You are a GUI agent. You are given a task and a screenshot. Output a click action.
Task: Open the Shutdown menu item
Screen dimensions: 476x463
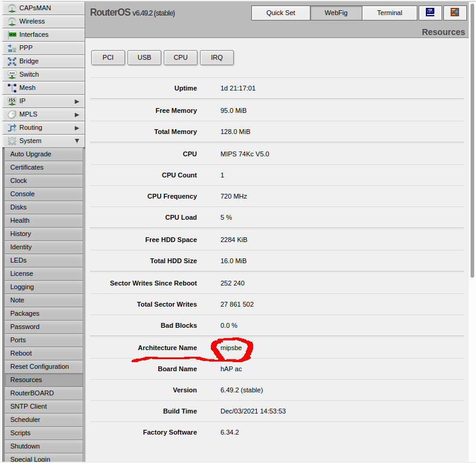pyautogui.click(x=43, y=446)
